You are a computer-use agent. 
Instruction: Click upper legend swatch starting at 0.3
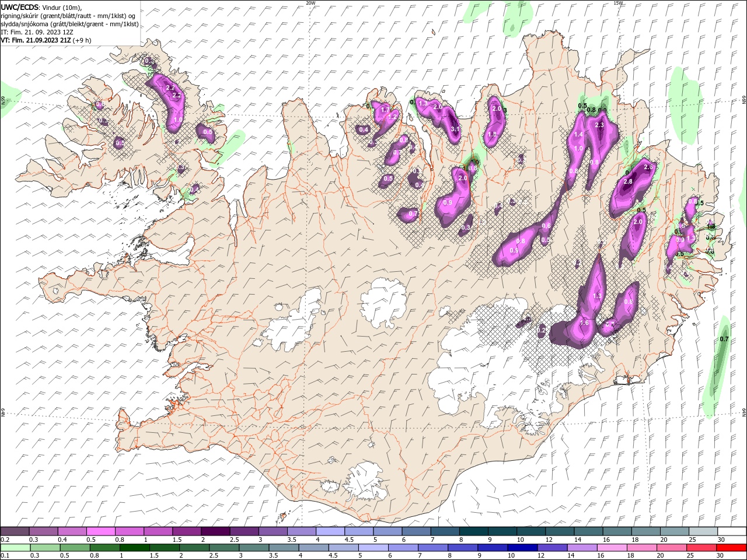pos(43,531)
